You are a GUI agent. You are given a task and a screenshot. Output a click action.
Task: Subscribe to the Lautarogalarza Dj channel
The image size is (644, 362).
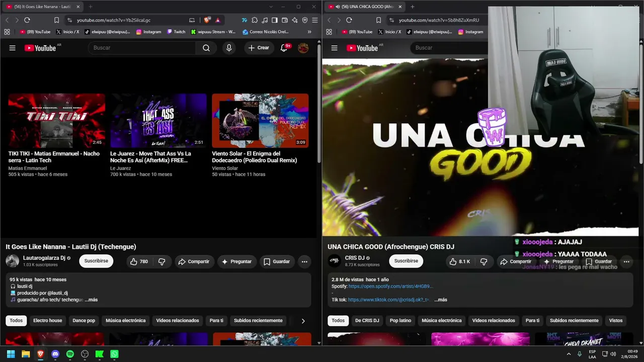(96, 261)
